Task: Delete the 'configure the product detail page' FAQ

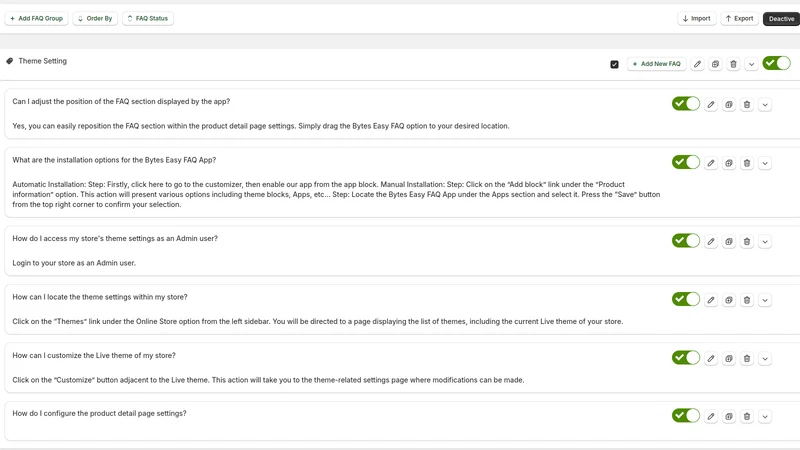Action: click(x=746, y=416)
